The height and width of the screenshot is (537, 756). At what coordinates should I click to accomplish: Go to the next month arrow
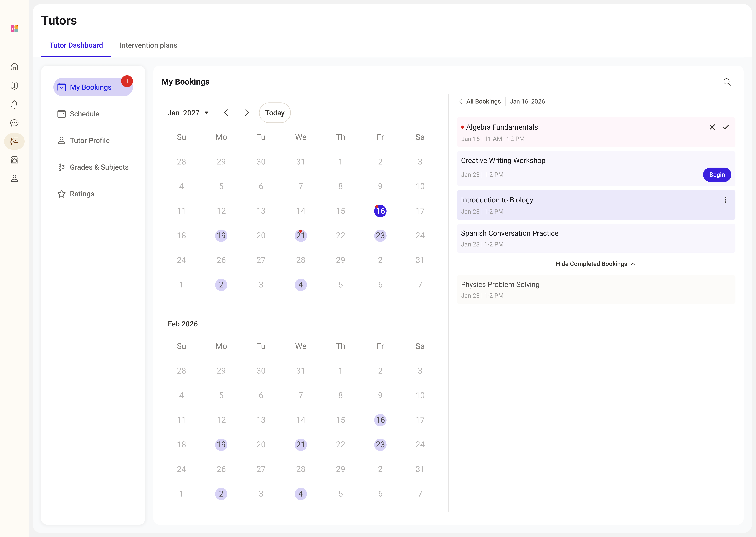(247, 113)
